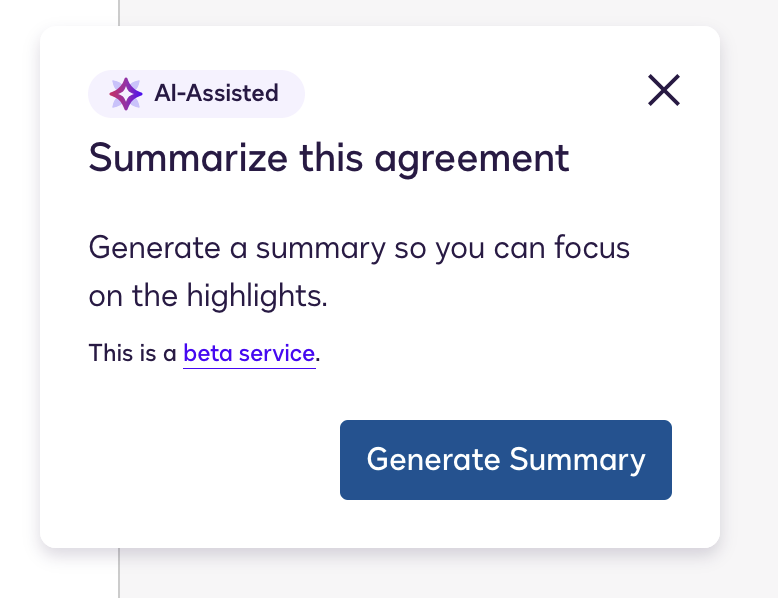Dismiss the dialog with the X icon
This screenshot has width=778, height=598.
664,91
